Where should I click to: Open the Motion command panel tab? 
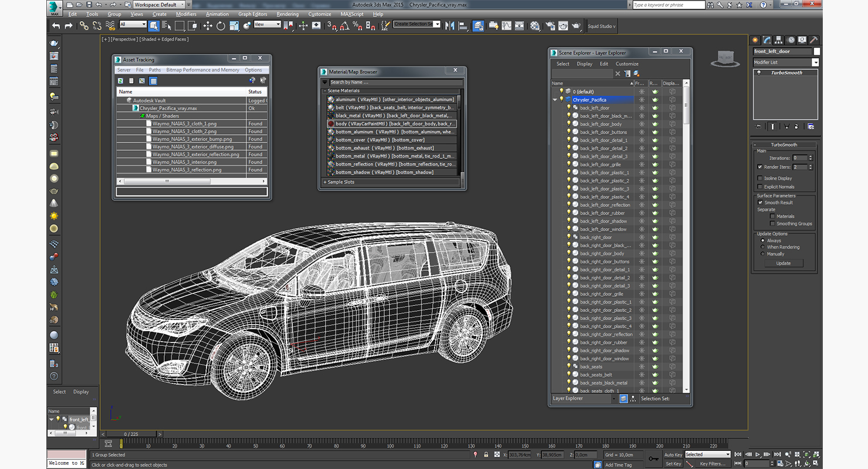point(791,40)
